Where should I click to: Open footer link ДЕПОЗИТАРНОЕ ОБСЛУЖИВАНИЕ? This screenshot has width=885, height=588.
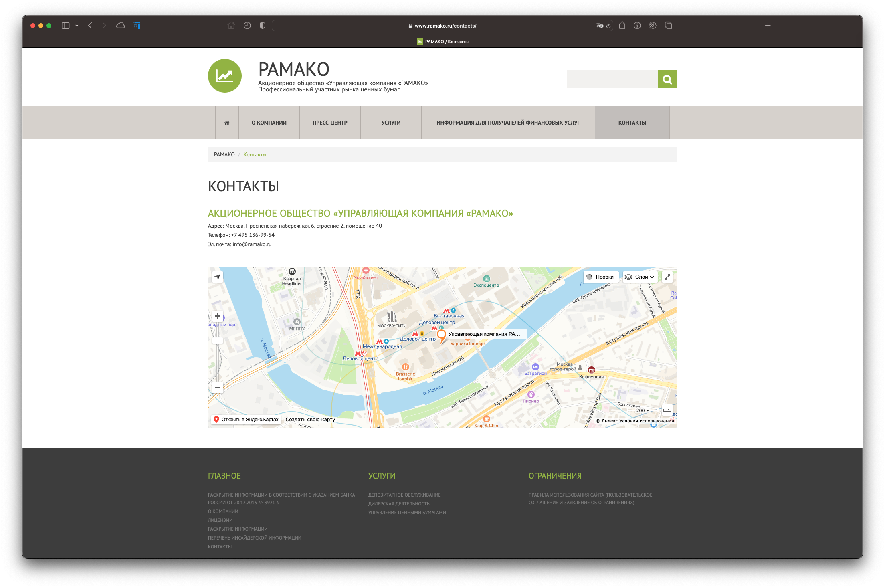[x=404, y=495]
